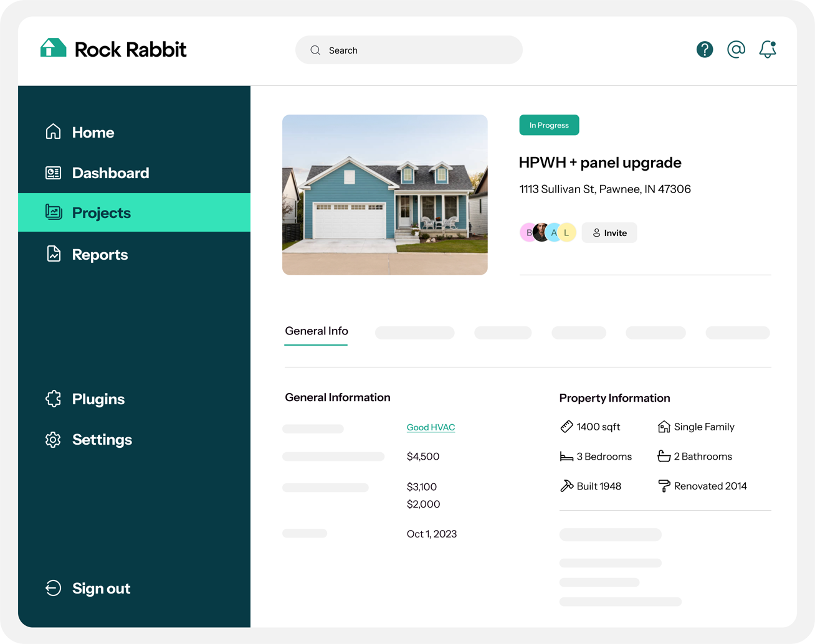
Task: Click the Plugins puzzle icon
Action: (54, 399)
